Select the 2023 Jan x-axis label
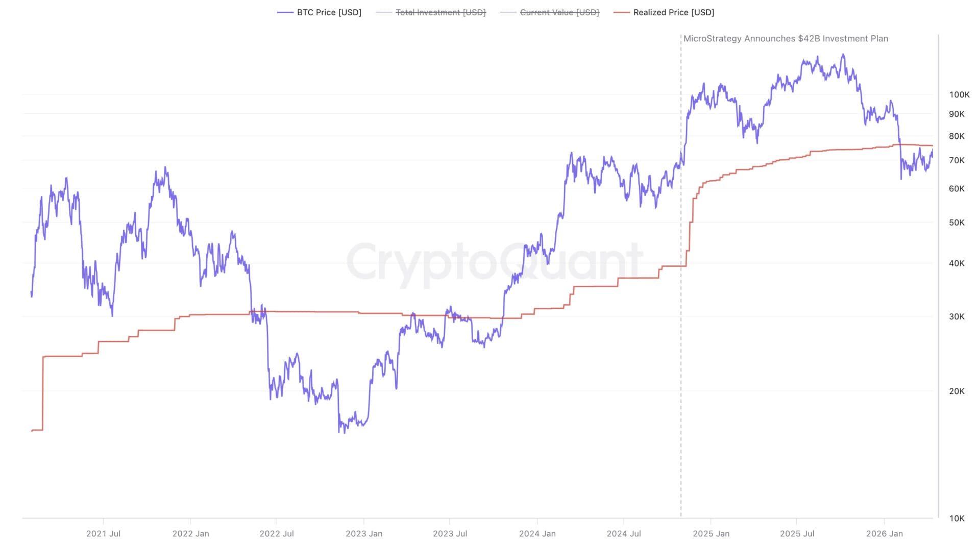Viewport: 980px width, 542px height. click(363, 533)
